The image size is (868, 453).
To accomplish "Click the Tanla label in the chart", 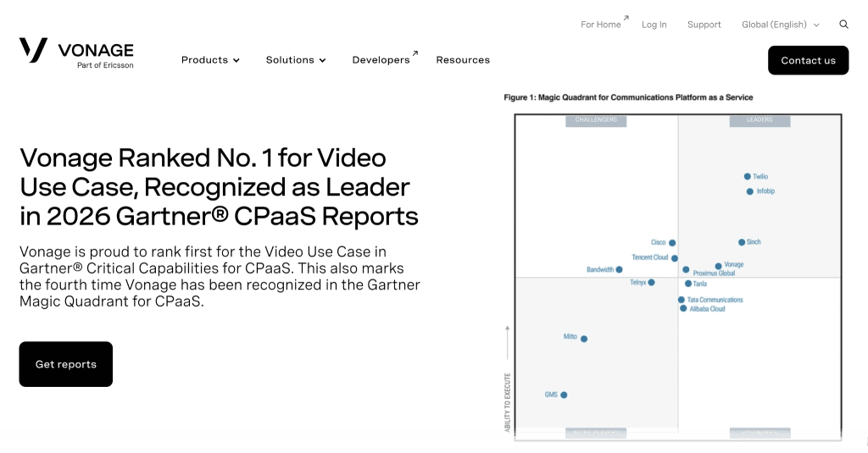I will click(x=699, y=284).
